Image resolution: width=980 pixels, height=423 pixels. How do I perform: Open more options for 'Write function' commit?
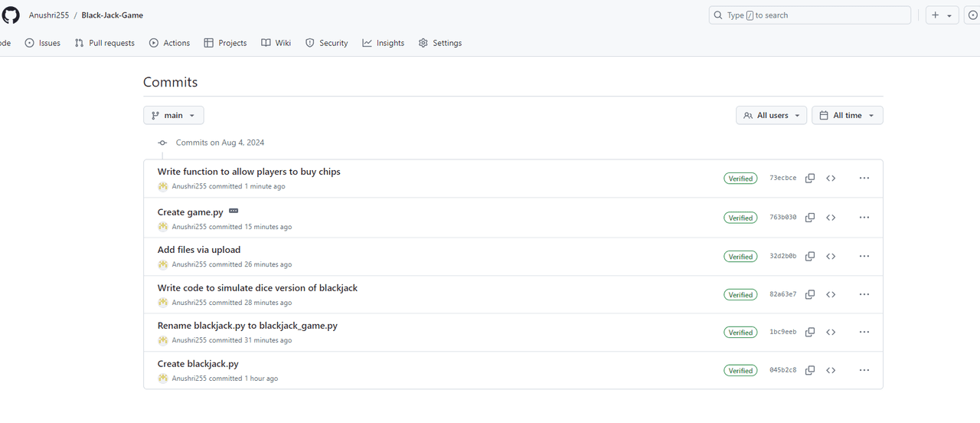(x=864, y=178)
